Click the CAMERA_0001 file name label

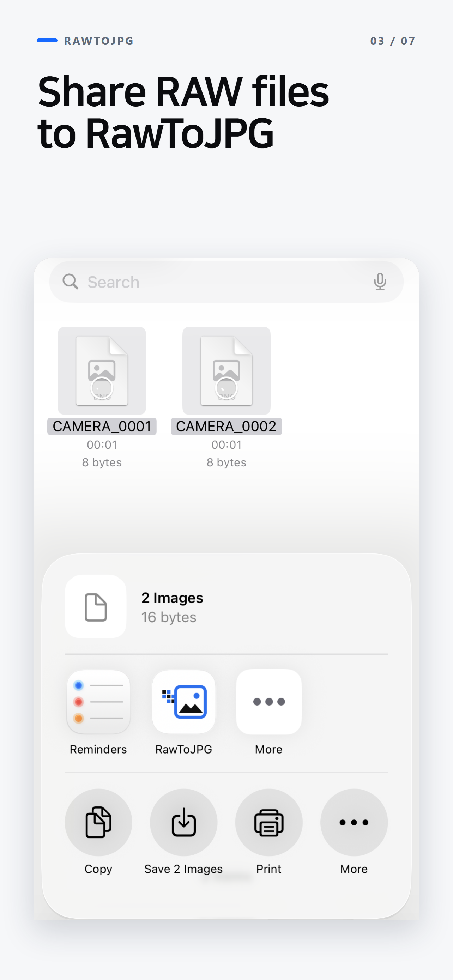[x=102, y=427]
